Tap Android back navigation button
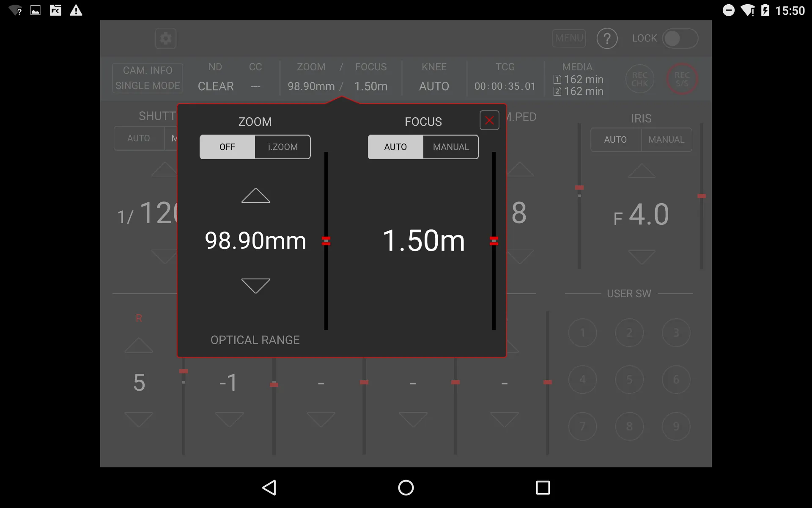This screenshot has width=812, height=508. pos(269,488)
